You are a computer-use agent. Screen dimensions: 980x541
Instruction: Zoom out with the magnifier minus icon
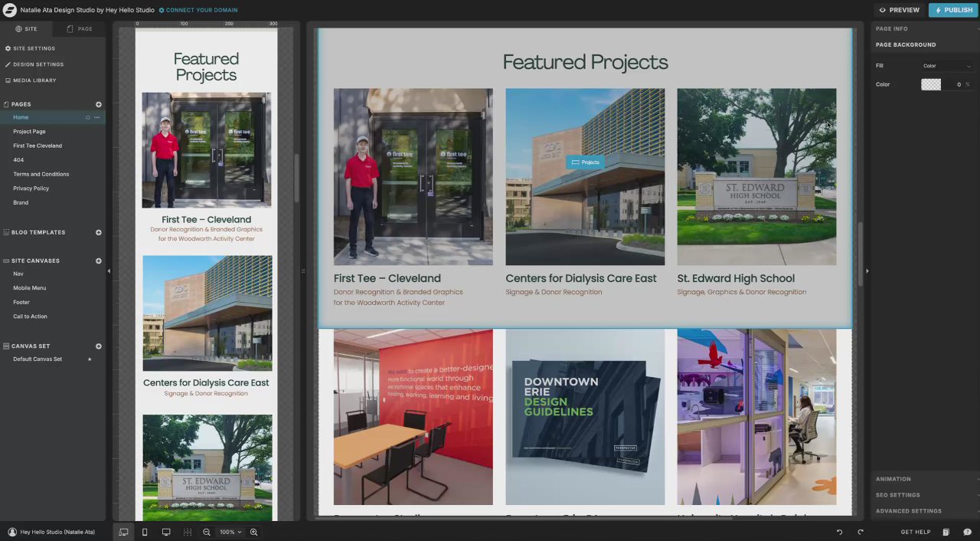tap(207, 532)
